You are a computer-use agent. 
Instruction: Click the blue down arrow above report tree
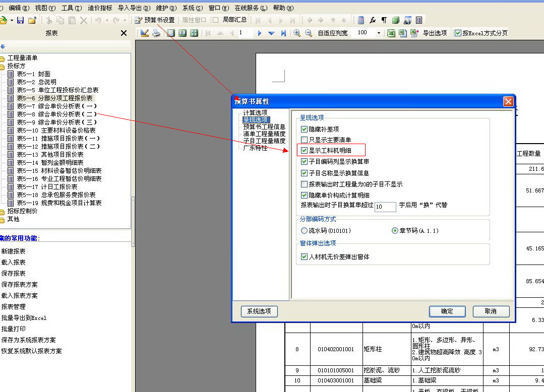tap(3, 46)
